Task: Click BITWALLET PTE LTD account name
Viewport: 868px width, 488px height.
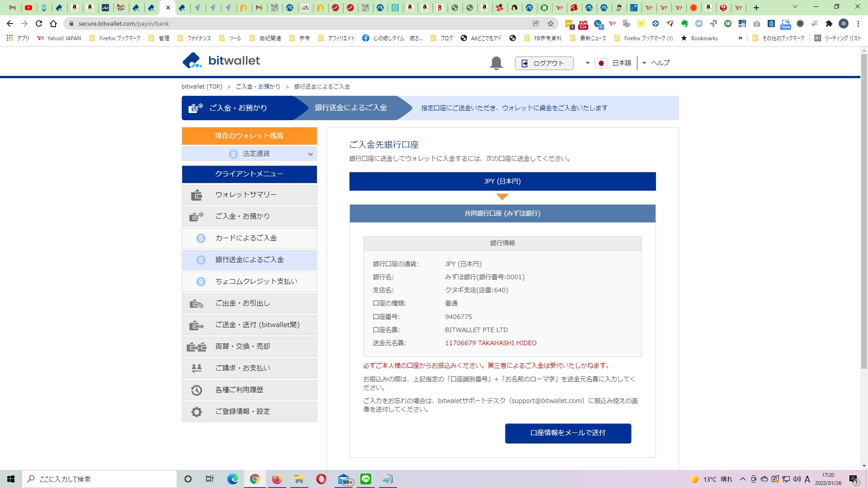Action: [x=476, y=330]
